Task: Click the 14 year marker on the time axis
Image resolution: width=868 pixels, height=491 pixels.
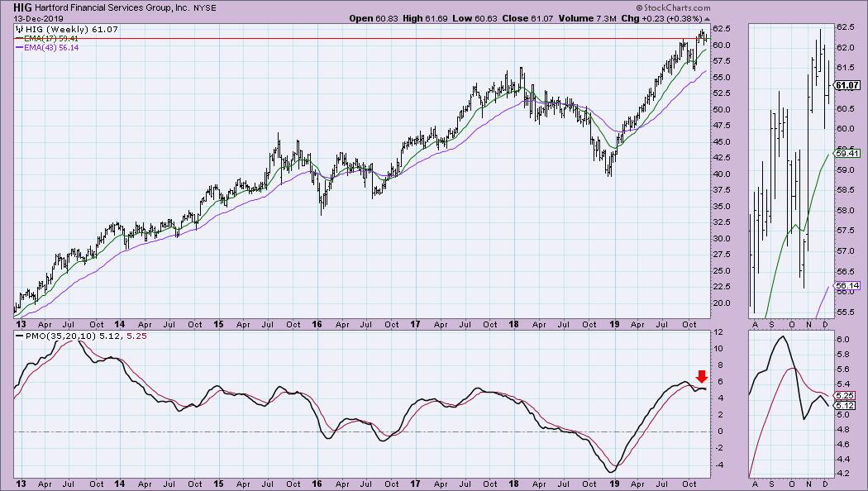Action: pyautogui.click(x=119, y=485)
